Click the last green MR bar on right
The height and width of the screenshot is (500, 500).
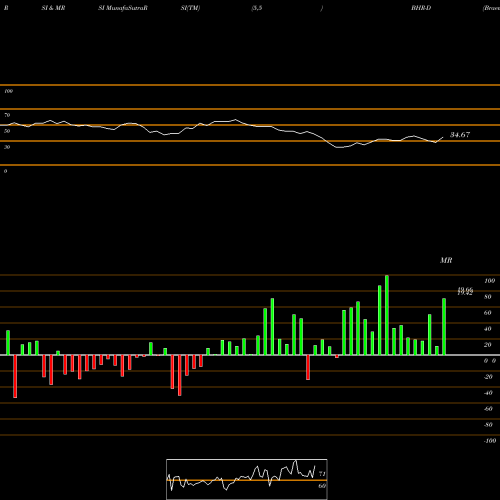[x=444, y=327]
